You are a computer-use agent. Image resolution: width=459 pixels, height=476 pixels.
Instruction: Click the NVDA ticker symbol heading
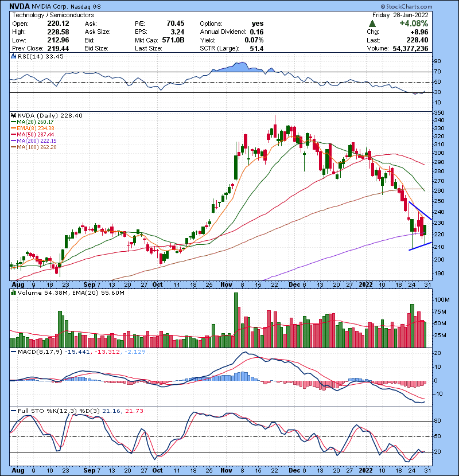click(20, 6)
